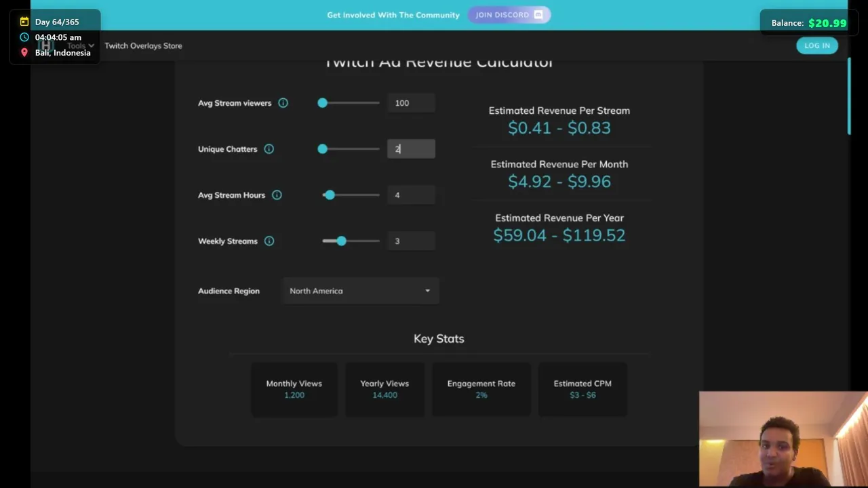Viewport: 868px width, 488px height.
Task: Click the Engagement Rate stat card
Action: coord(481,389)
